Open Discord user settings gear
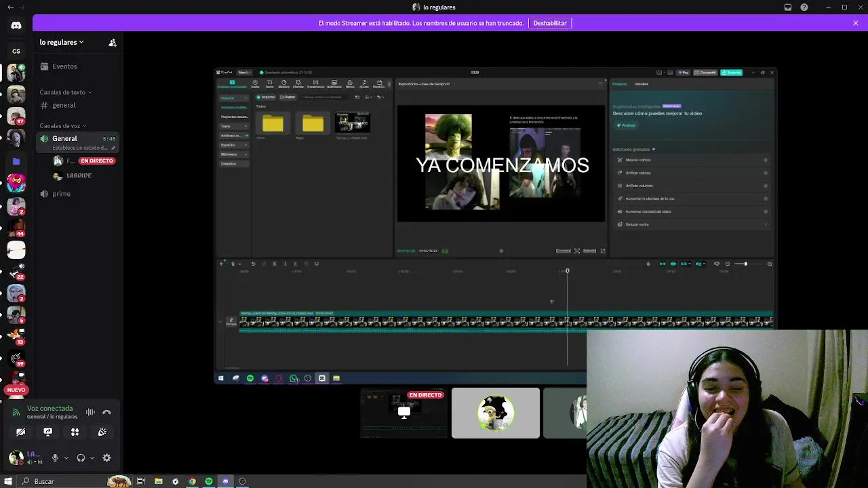This screenshot has width=868, height=488. pos(106,458)
